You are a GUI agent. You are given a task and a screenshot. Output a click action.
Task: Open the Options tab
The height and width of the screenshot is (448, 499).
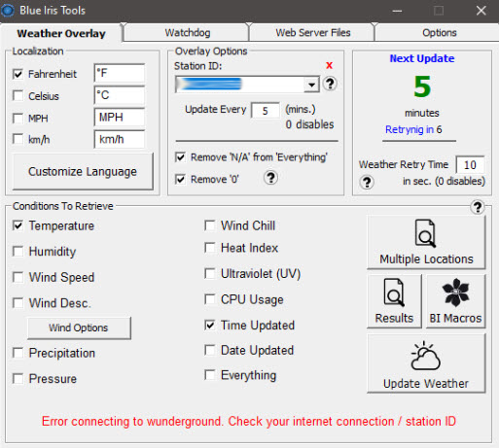click(439, 33)
